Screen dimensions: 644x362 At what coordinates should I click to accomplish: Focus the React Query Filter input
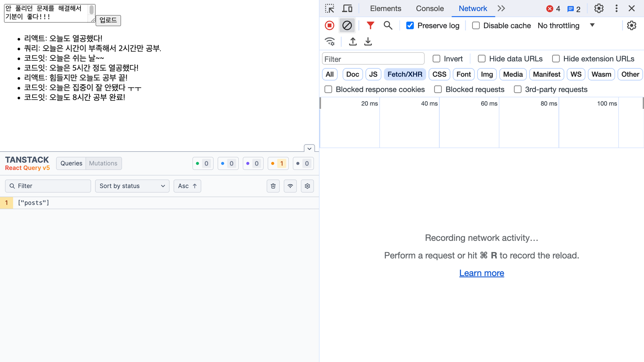48,186
